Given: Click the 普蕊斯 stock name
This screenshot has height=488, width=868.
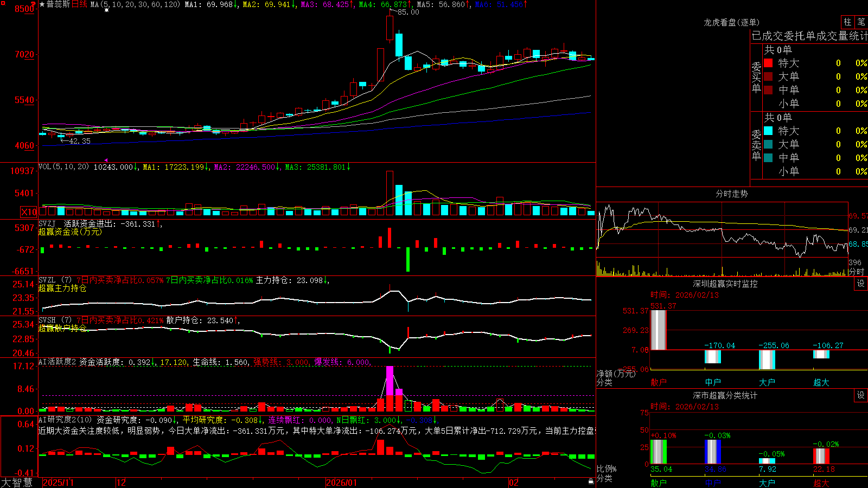Looking at the screenshot, I should click(58, 4).
